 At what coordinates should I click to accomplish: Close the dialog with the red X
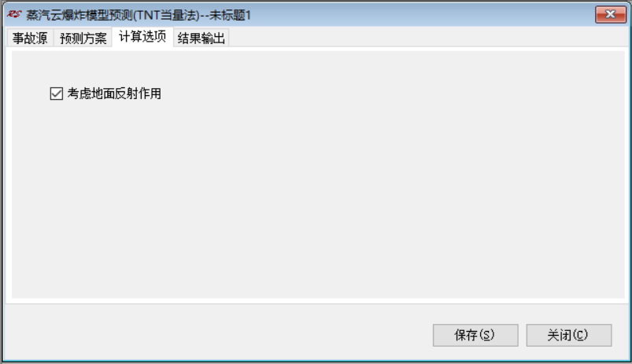coord(610,14)
